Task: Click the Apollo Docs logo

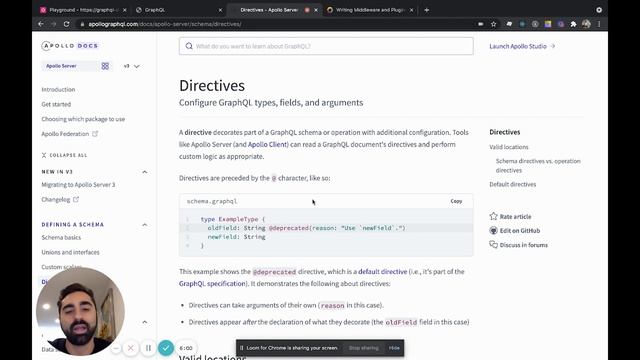Action: (x=70, y=46)
